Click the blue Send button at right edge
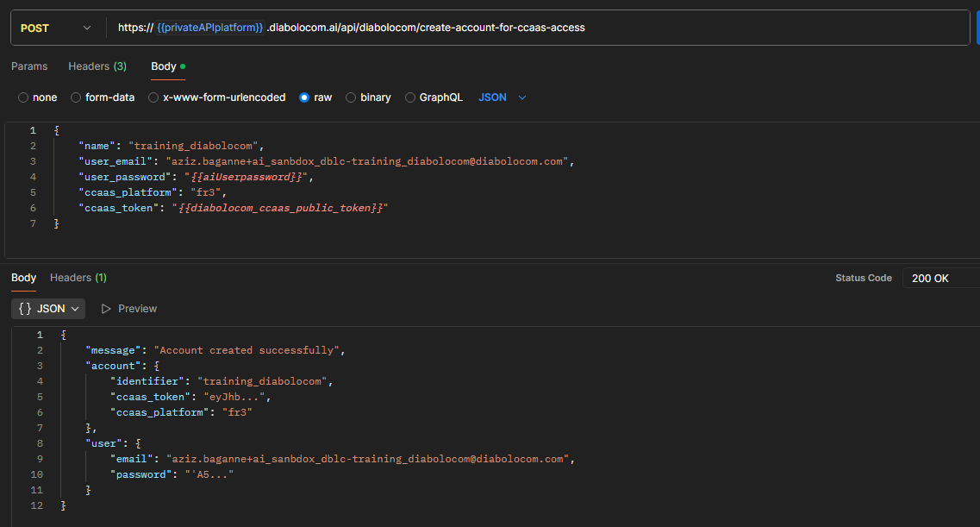 click(x=977, y=28)
